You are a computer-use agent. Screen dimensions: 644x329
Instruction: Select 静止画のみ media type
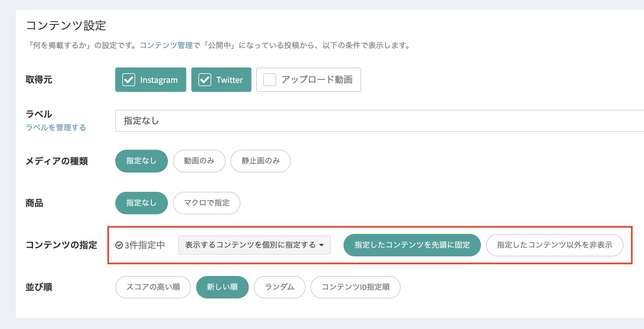(x=260, y=161)
